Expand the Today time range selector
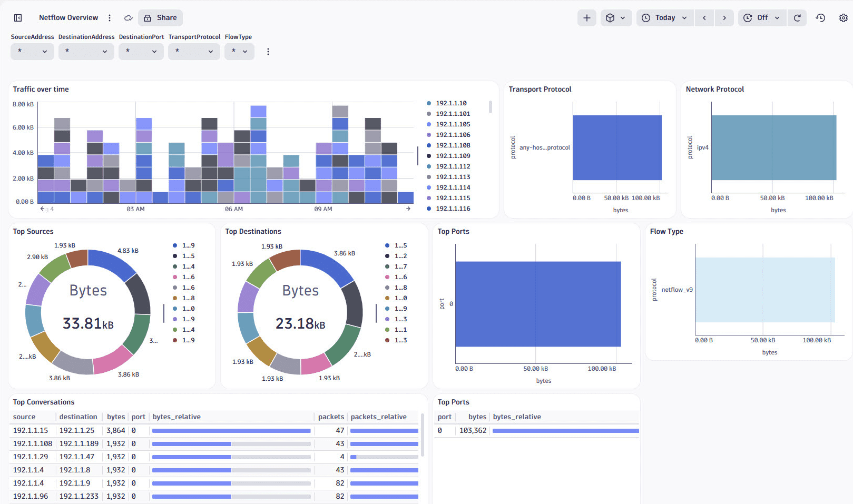Image resolution: width=853 pixels, height=504 pixels. [664, 17]
